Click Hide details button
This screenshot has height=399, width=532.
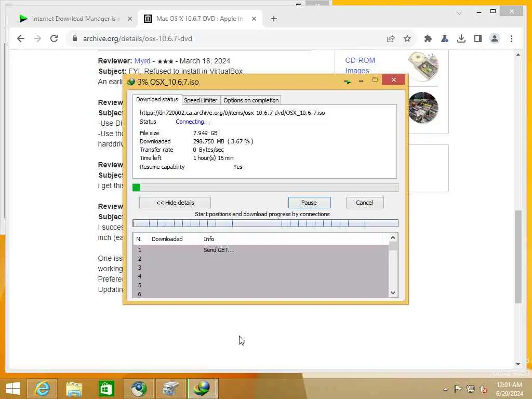pyautogui.click(x=175, y=203)
